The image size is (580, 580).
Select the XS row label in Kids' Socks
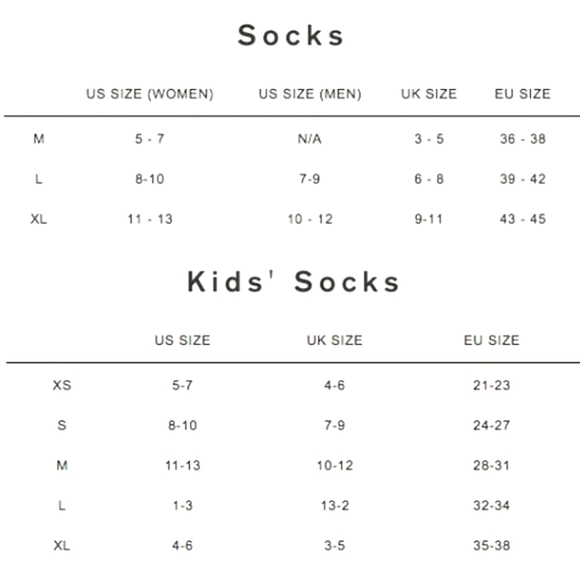62,385
